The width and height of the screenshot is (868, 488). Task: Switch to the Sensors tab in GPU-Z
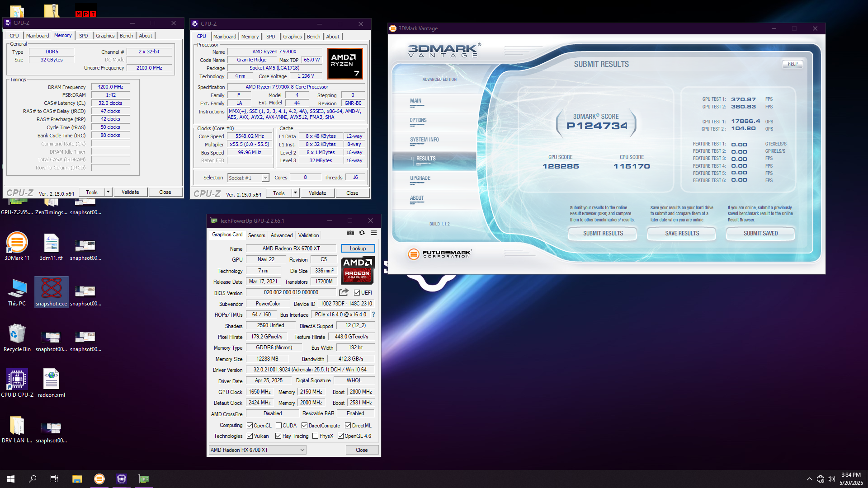coord(257,235)
